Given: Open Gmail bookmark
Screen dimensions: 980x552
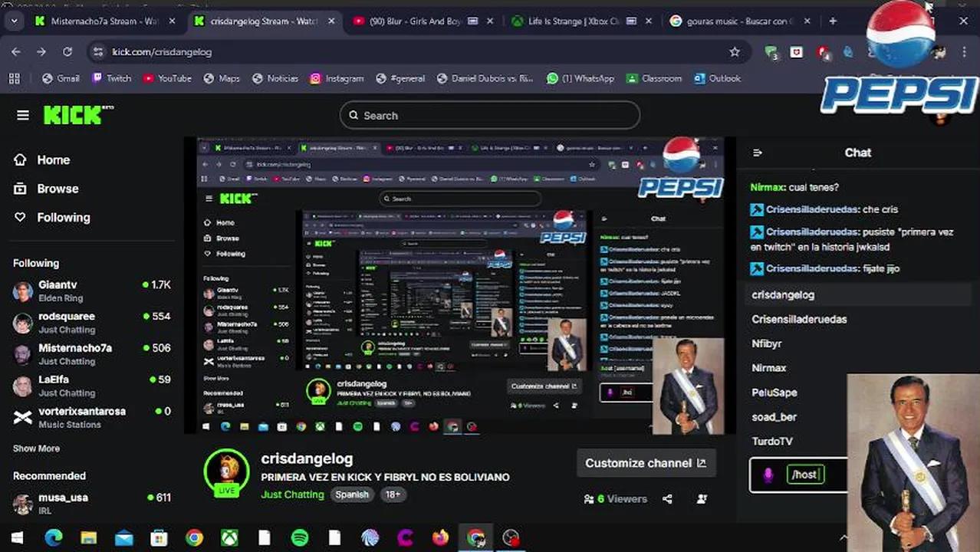Looking at the screenshot, I should pyautogui.click(x=61, y=78).
